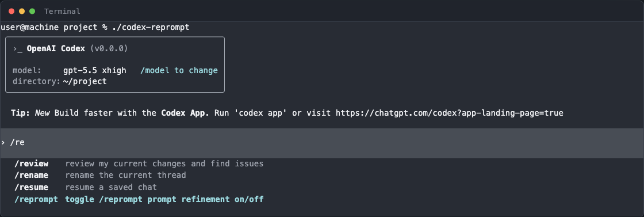This screenshot has width=644, height=217.
Task: Select the /review command suggestion
Action: pyautogui.click(x=32, y=163)
